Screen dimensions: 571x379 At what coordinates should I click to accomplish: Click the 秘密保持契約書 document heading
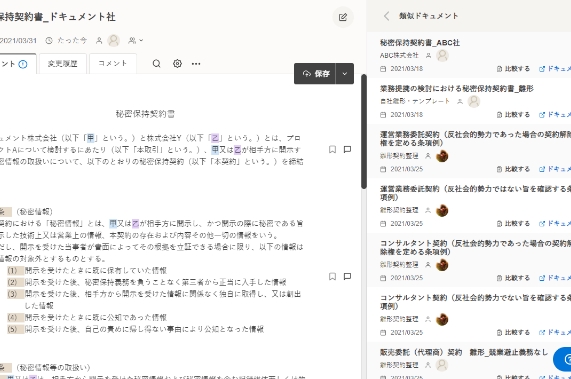point(145,114)
